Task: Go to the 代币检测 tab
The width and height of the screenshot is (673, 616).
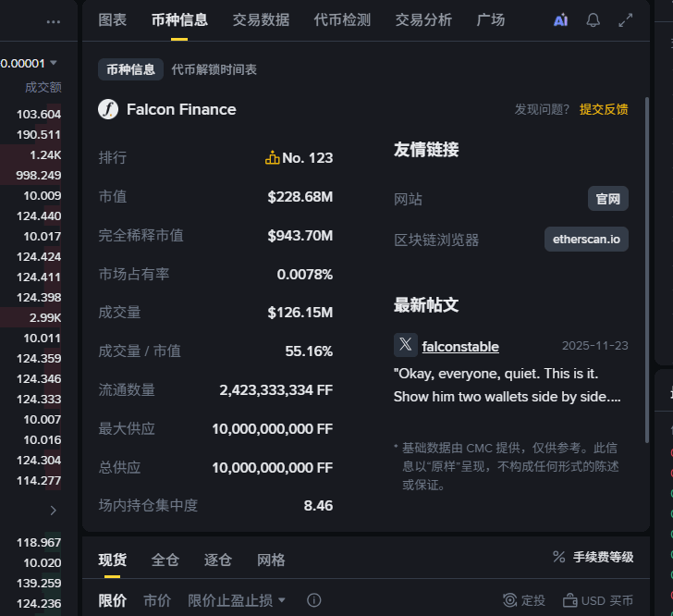Action: tap(342, 19)
